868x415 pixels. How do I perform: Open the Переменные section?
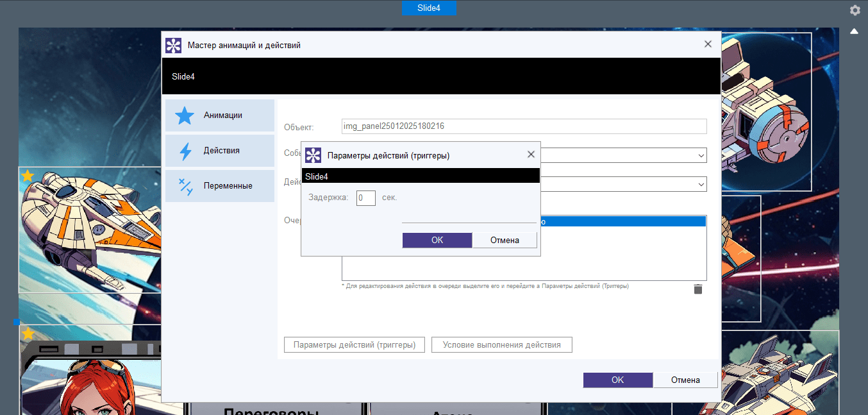[x=220, y=186]
